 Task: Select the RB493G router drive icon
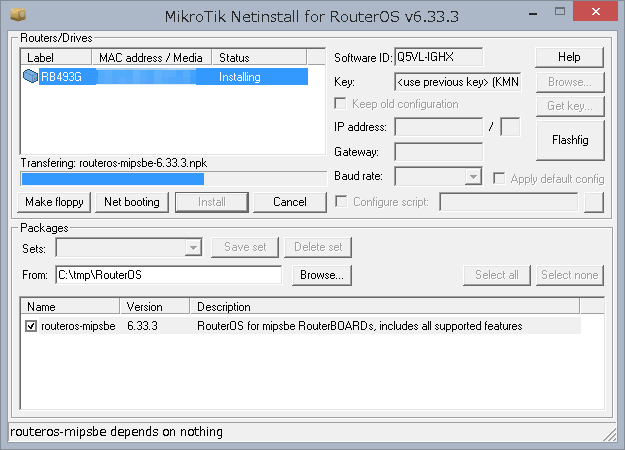[x=30, y=76]
